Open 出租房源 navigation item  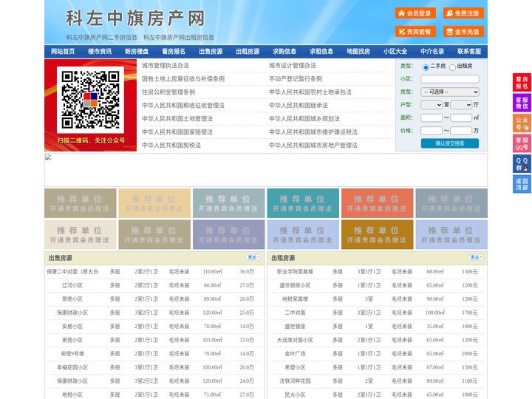(248, 52)
